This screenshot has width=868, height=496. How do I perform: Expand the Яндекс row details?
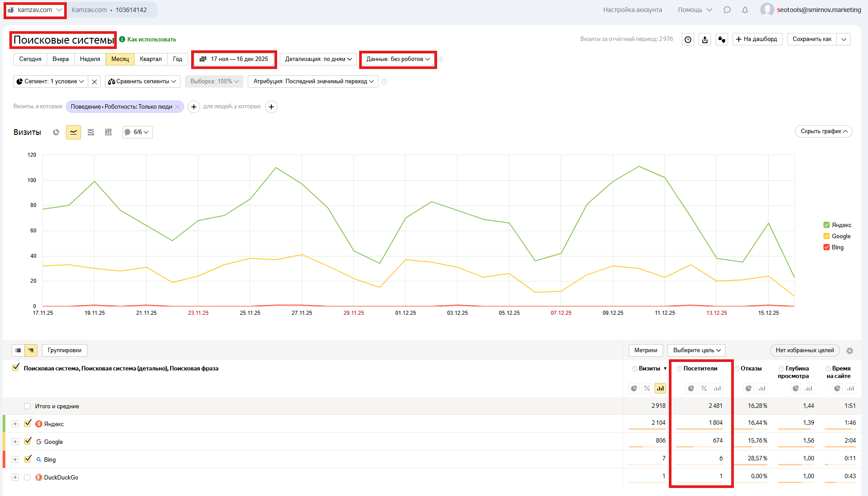[x=15, y=424]
